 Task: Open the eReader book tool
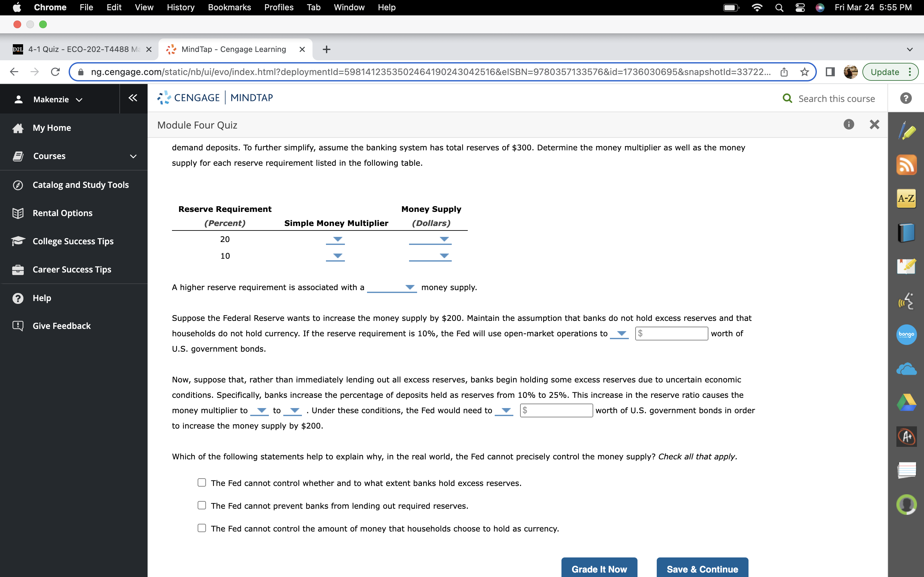(907, 232)
